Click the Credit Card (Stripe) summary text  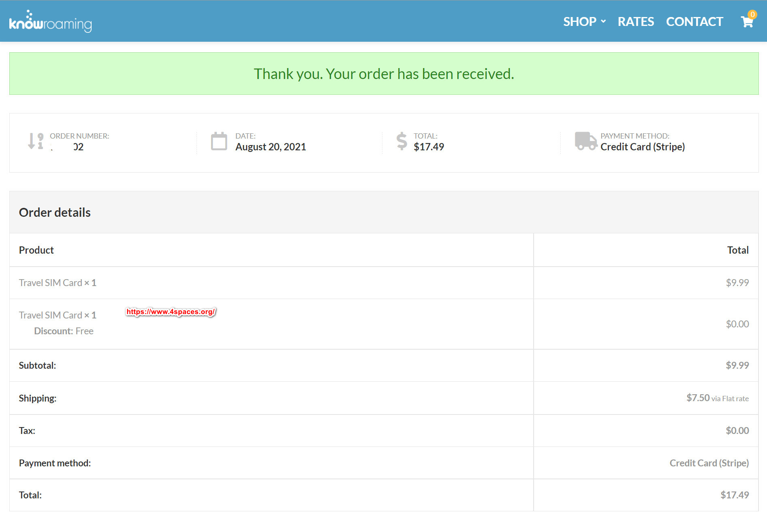[643, 147]
